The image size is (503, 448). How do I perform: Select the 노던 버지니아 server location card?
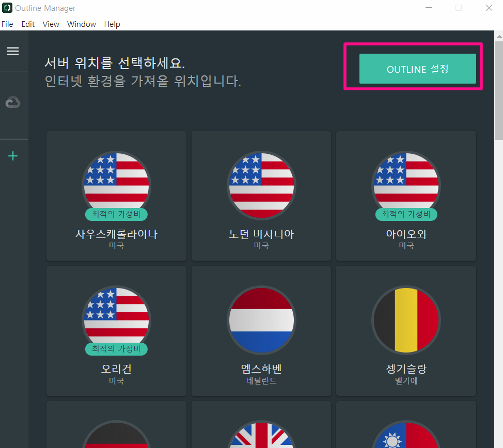(x=261, y=196)
